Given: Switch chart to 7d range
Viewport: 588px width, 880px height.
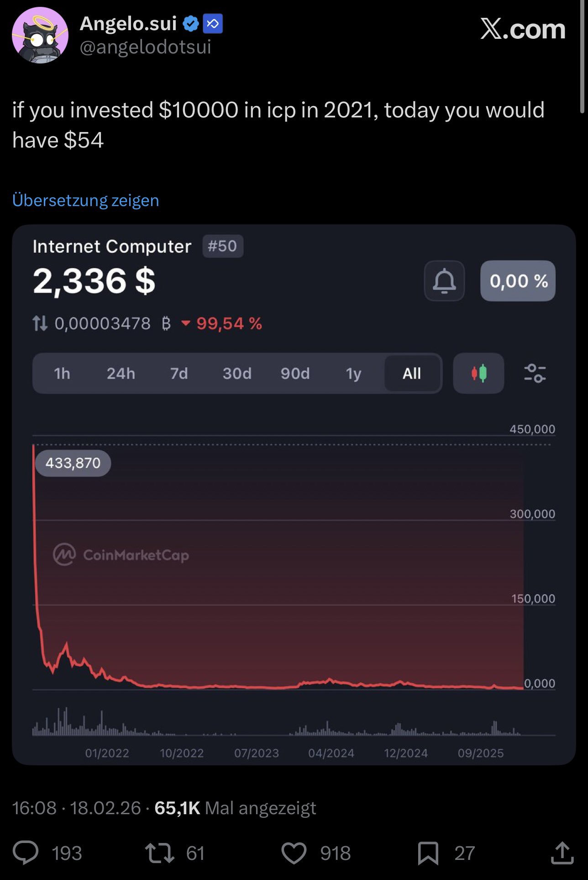Looking at the screenshot, I should coord(179,373).
